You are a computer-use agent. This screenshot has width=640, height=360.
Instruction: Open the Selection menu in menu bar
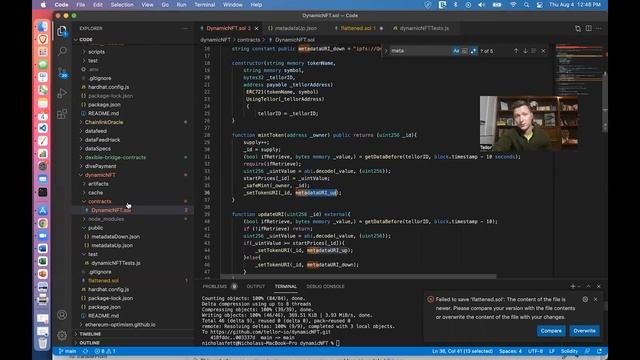[x=122, y=5]
